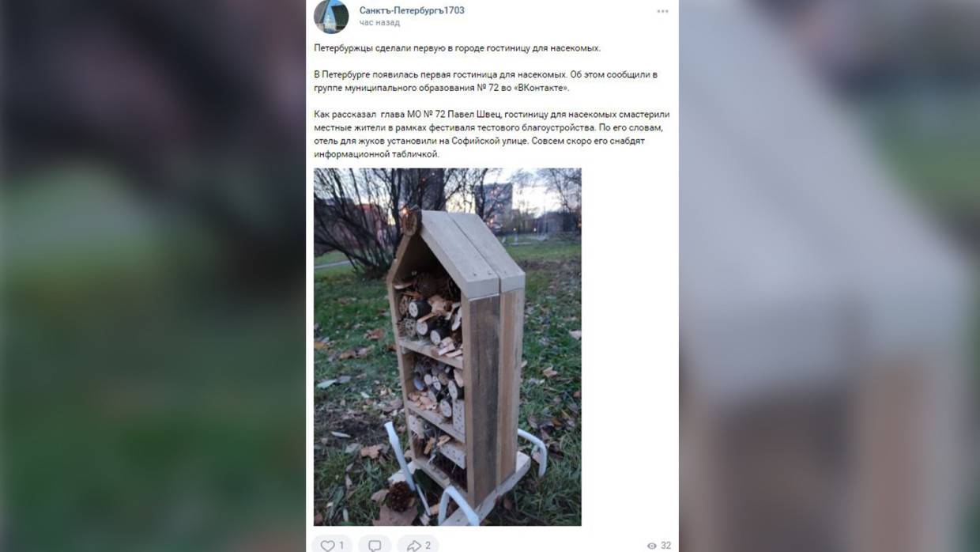Click 'информационной табличкой' text line
Viewport: 980px width, 552px height.
point(376,154)
